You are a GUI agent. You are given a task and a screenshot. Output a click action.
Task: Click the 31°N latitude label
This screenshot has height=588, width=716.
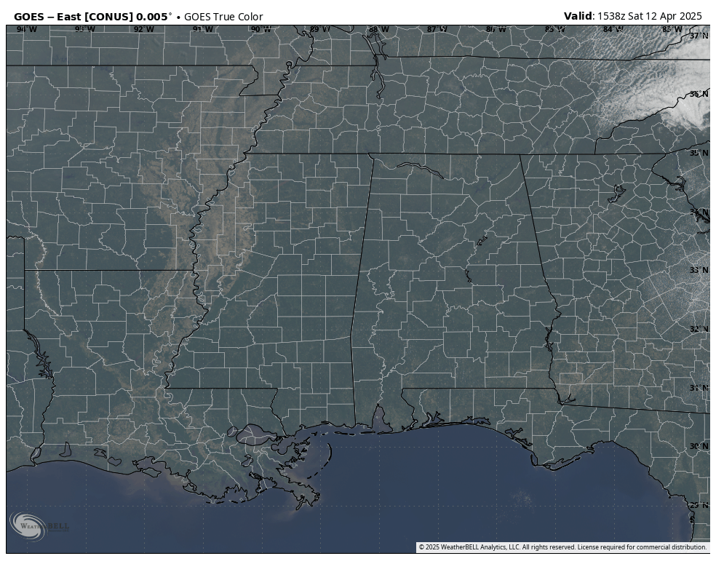(699, 387)
